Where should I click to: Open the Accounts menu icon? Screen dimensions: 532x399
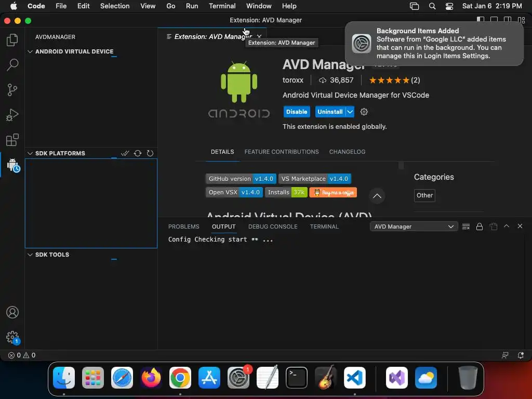[x=12, y=312]
